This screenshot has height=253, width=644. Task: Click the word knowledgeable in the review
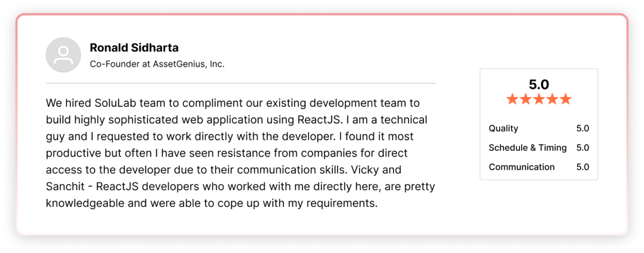(x=91, y=204)
